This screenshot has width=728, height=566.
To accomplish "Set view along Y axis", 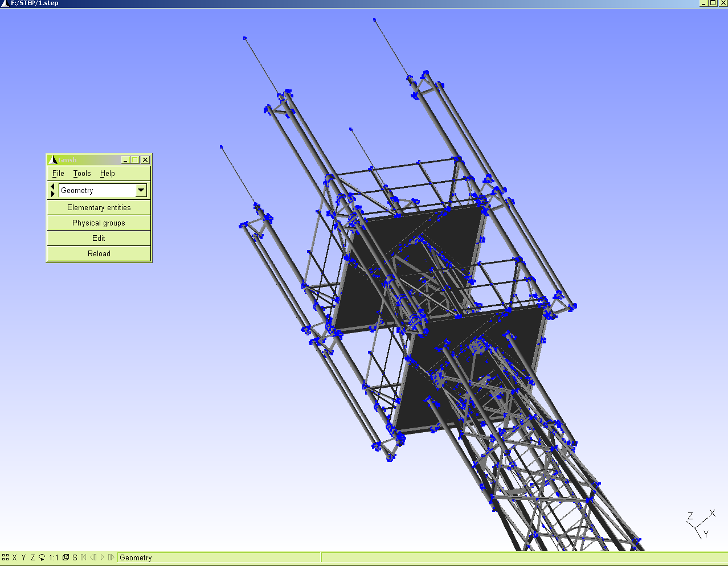I will (x=23, y=557).
